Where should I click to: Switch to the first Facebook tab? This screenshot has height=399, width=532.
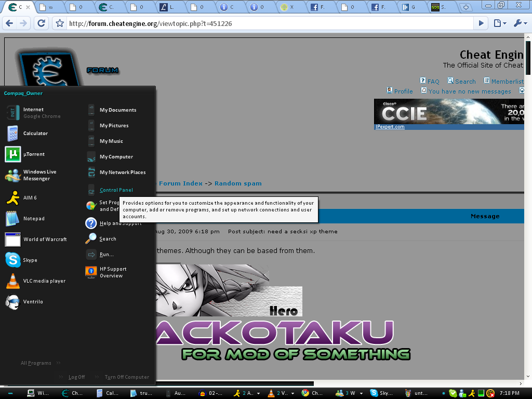point(319,7)
